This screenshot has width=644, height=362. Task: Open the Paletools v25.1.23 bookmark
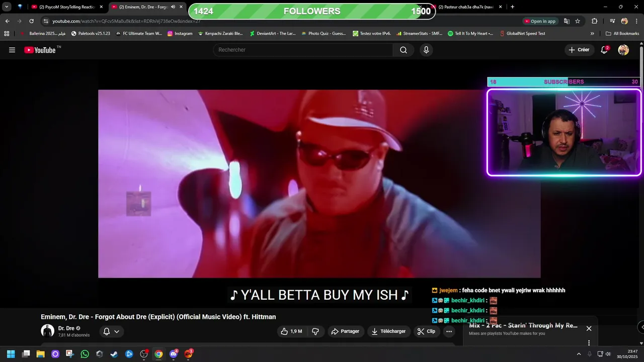pos(91,34)
